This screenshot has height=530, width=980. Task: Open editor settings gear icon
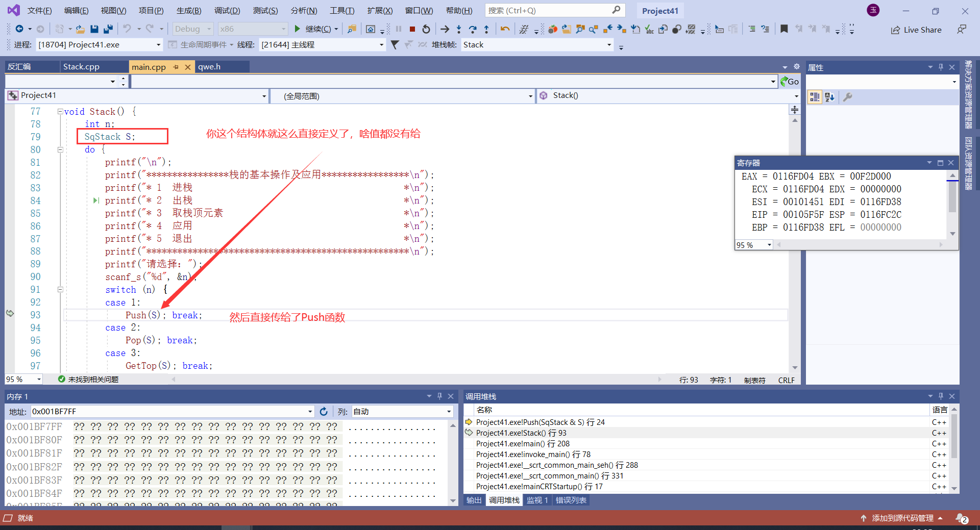click(x=796, y=67)
